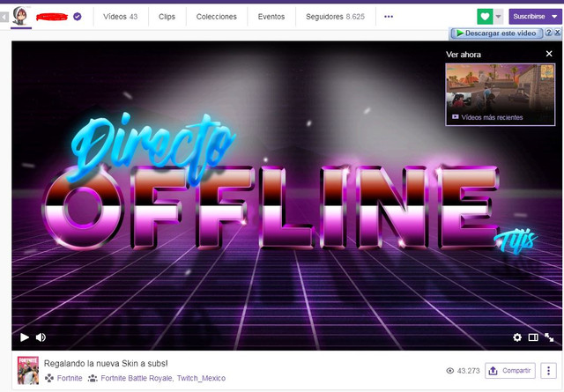Click the Ver ahora heading
The height and width of the screenshot is (392, 564).
point(464,55)
